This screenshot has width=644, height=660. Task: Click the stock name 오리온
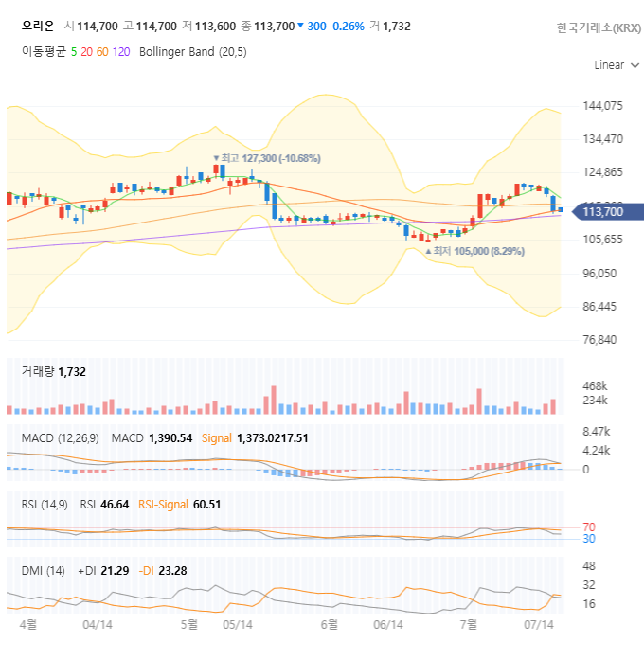(38, 27)
